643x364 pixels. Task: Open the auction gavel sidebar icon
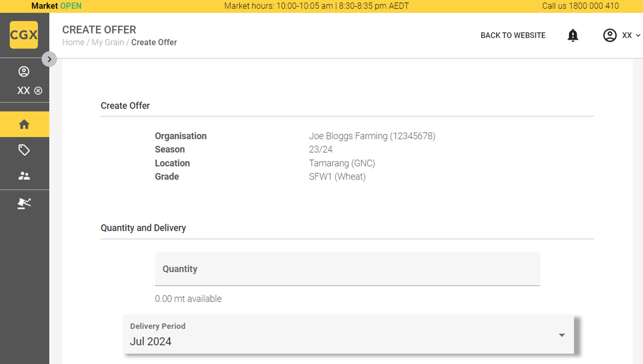pos(24,203)
